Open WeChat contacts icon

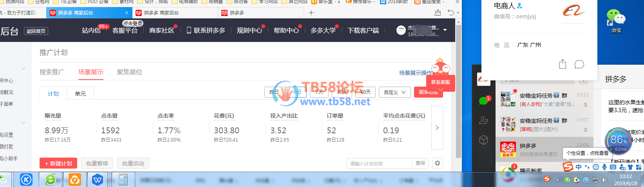(x=484, y=120)
